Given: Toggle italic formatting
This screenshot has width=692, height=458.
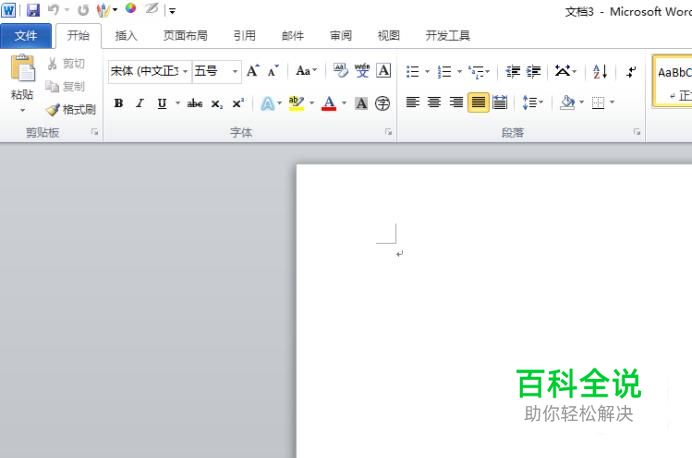Looking at the screenshot, I should pyautogui.click(x=140, y=103).
